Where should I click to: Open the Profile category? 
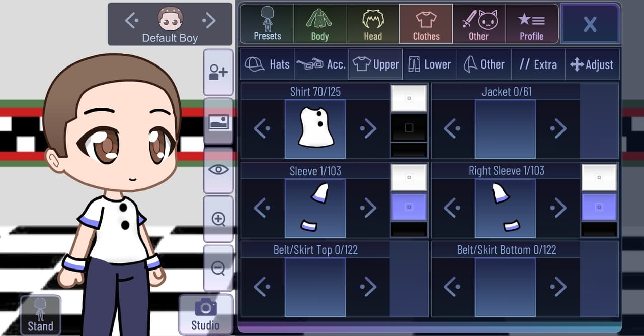531,24
